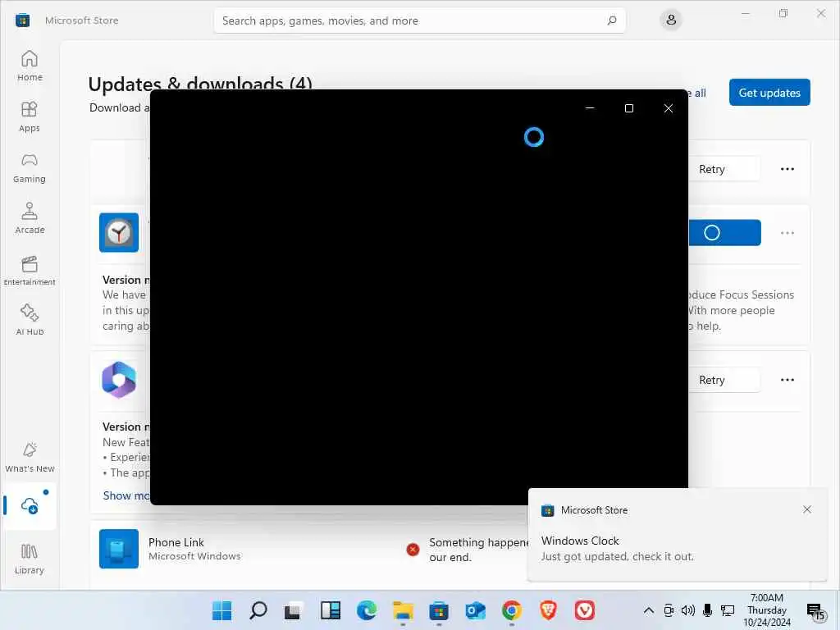Screen dimensions: 840x630
Task: Open What's New section
Action: click(30, 458)
